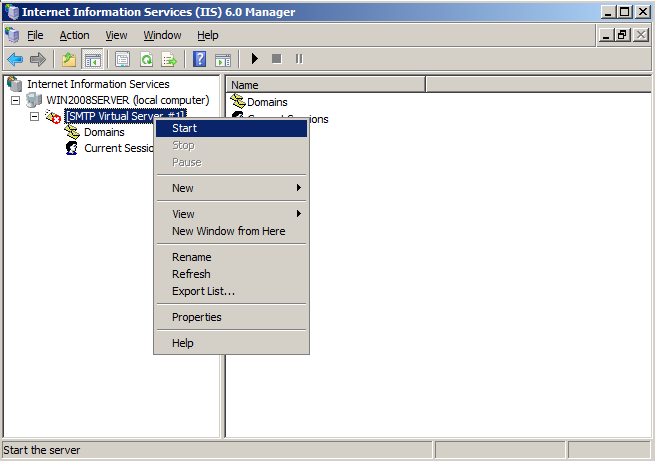
Task: Toggle Show/Hide Action Pane toolbar icon
Action: [x=223, y=60]
